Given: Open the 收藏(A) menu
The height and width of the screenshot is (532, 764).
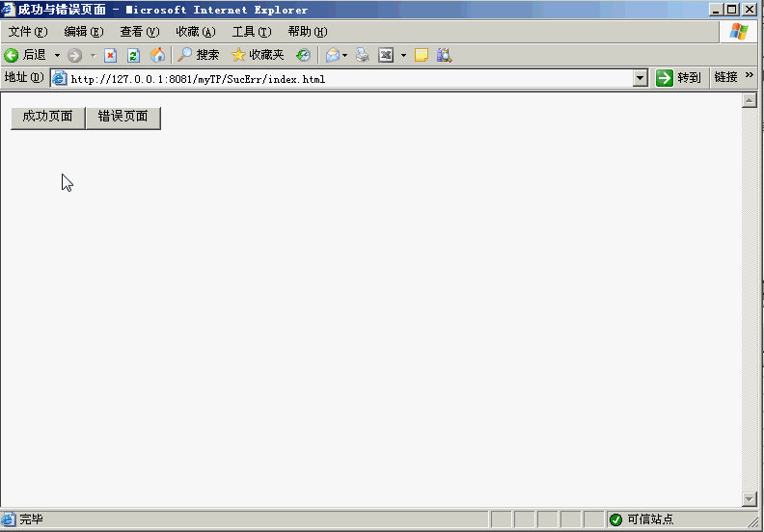Looking at the screenshot, I should pos(196,32).
